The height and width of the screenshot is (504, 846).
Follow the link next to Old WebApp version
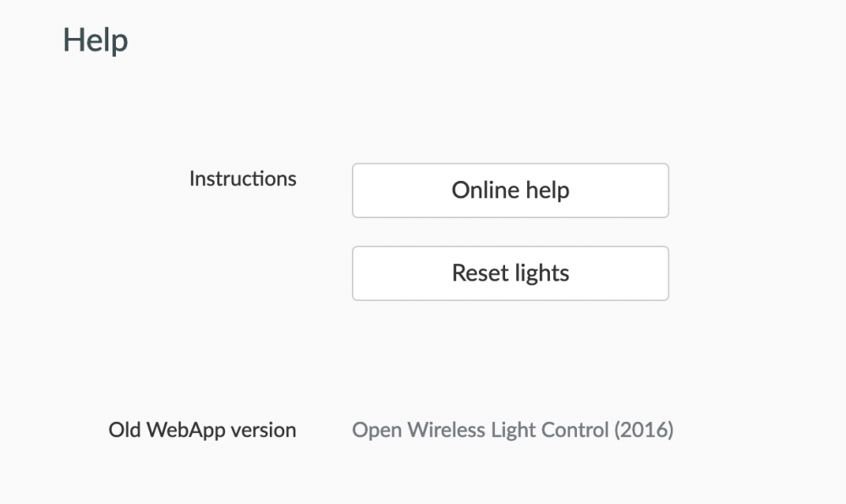coord(512,430)
